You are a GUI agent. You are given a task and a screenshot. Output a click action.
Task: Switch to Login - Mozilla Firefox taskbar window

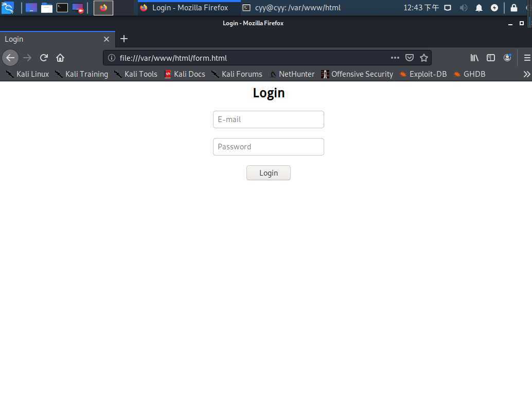[x=189, y=8]
